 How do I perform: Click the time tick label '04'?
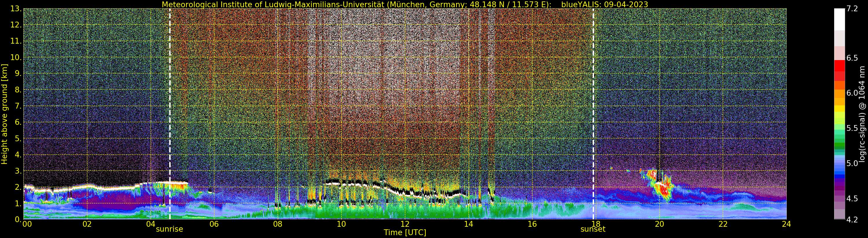coord(151,224)
